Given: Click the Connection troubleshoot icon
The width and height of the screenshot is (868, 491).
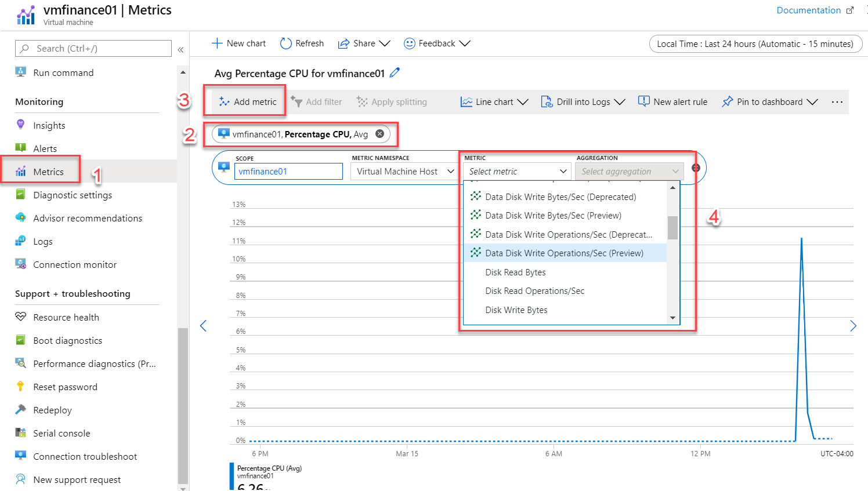Looking at the screenshot, I should click(x=21, y=456).
